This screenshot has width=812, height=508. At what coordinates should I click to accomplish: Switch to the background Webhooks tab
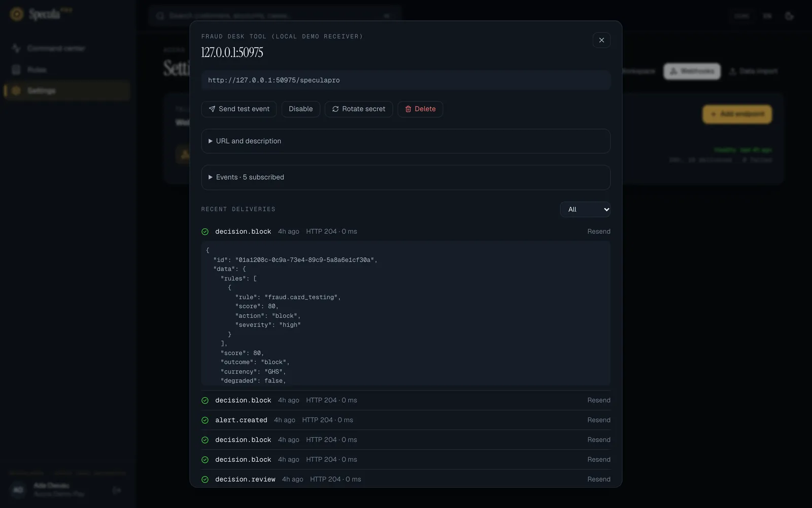click(x=692, y=71)
